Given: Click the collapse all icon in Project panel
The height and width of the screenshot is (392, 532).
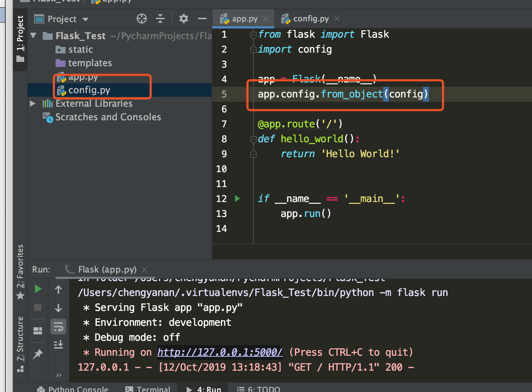Looking at the screenshot, I should point(160,18).
